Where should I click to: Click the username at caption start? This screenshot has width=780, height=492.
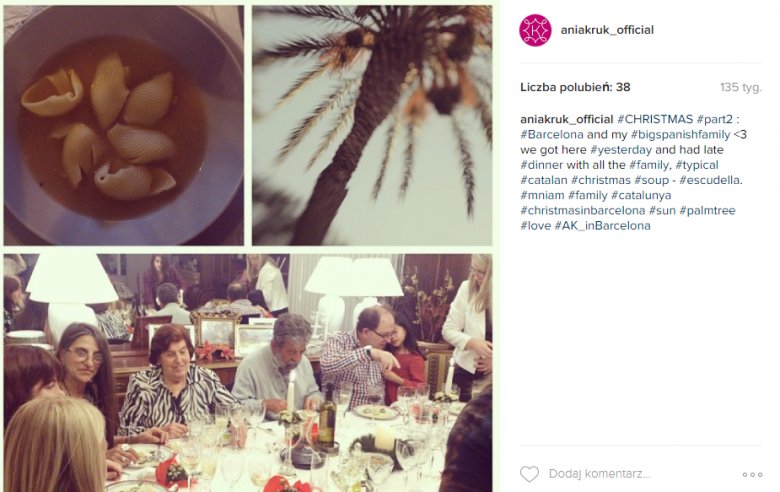[x=567, y=119]
